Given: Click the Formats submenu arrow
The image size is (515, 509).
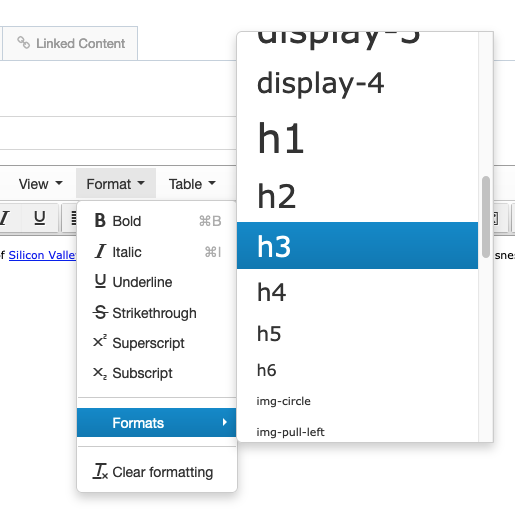Looking at the screenshot, I should 225,422.
